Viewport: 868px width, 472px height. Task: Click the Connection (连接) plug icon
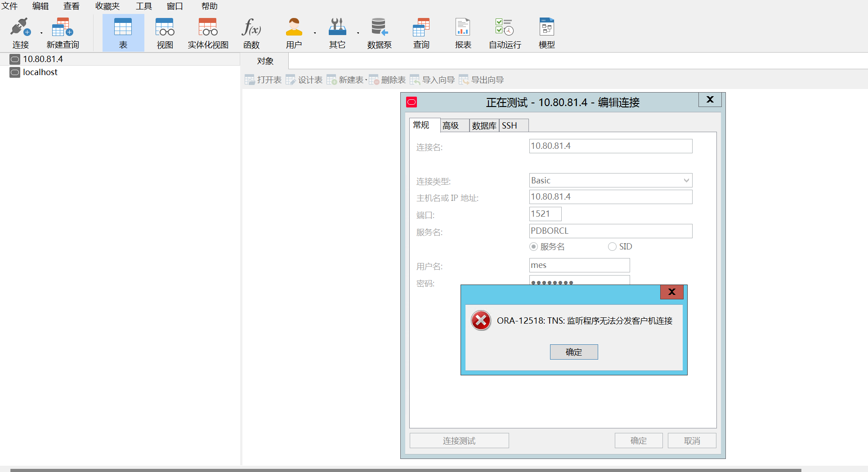20,27
